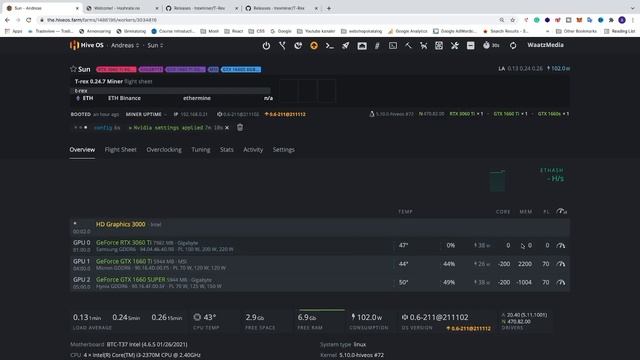Click the config link in message row
Image resolution: width=640 pixels, height=360 pixels.
click(103, 128)
